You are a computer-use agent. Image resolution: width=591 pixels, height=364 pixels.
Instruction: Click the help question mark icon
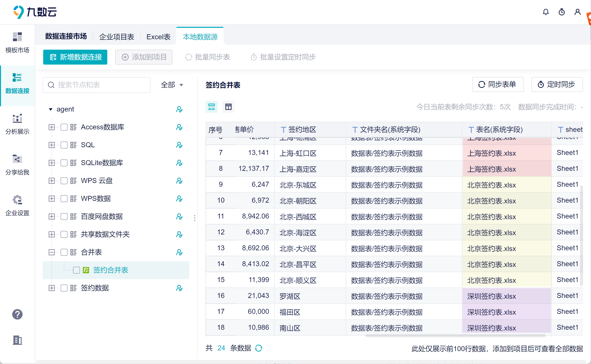coord(17,314)
